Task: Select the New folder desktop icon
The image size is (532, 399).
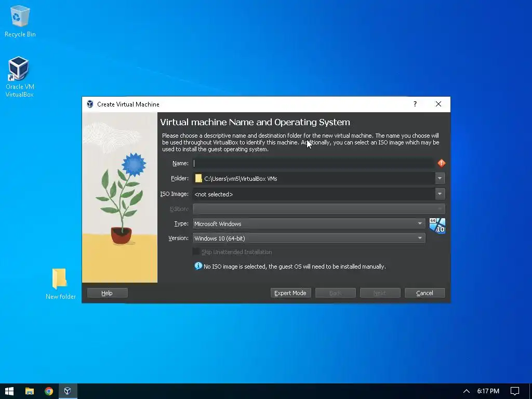Action: pos(60,284)
